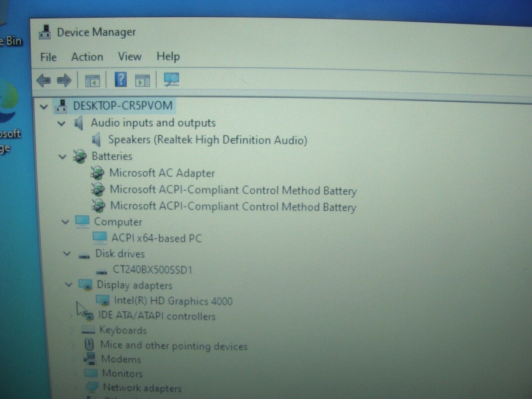Click the Back arrow toolbar icon
The height and width of the screenshot is (399, 532).
tap(44, 80)
